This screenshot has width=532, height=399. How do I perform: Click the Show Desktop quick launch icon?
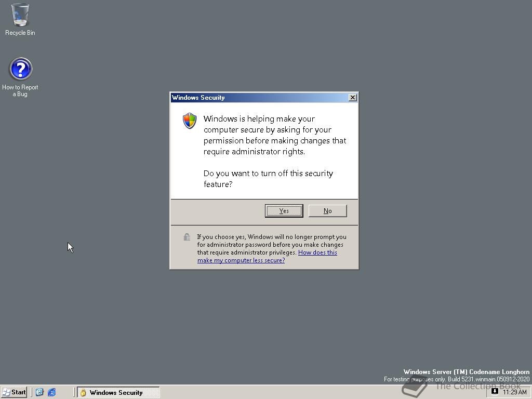pyautogui.click(x=39, y=392)
